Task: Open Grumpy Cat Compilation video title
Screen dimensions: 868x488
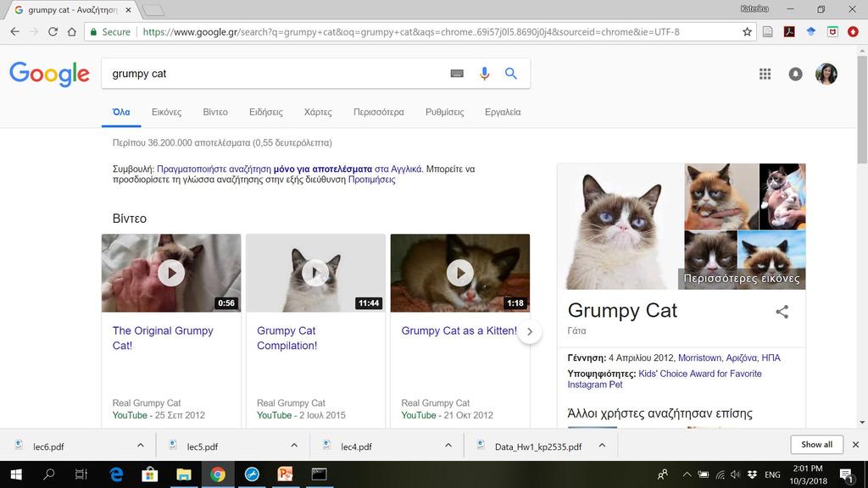Action: pyautogui.click(x=287, y=338)
